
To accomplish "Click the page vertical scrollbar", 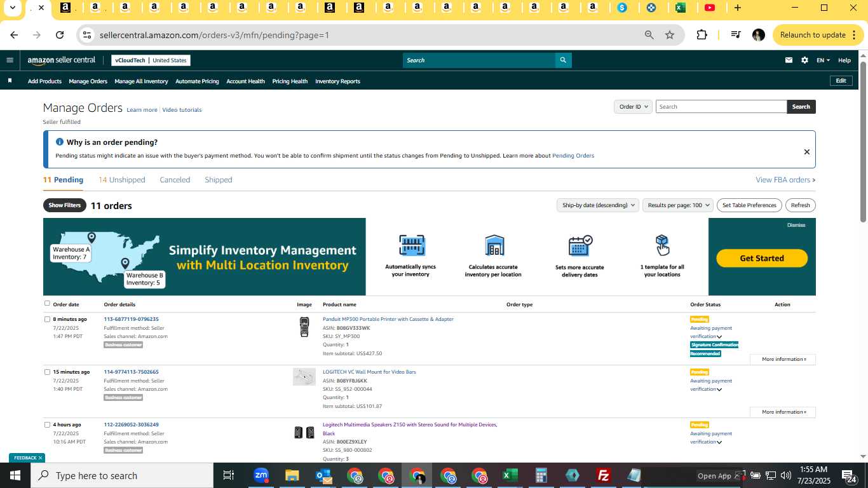I will (x=863, y=142).
